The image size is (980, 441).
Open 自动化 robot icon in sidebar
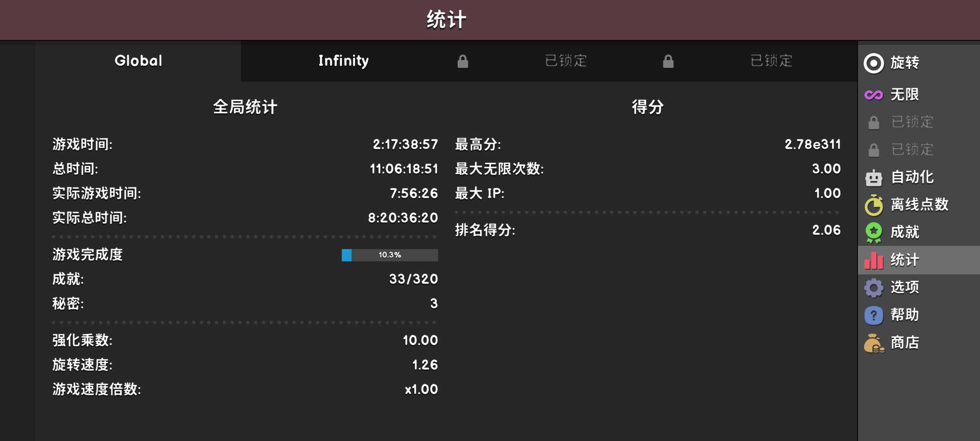click(874, 178)
